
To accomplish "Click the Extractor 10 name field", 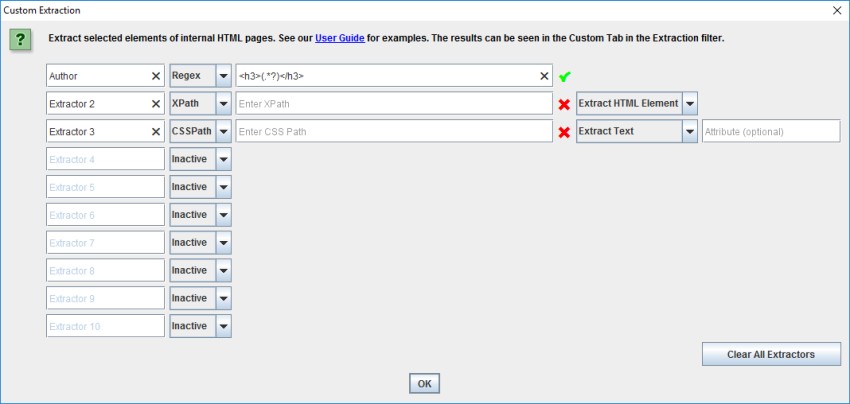I will click(x=105, y=326).
